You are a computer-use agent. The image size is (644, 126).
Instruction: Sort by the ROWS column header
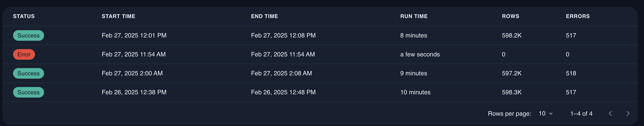pyautogui.click(x=511, y=16)
